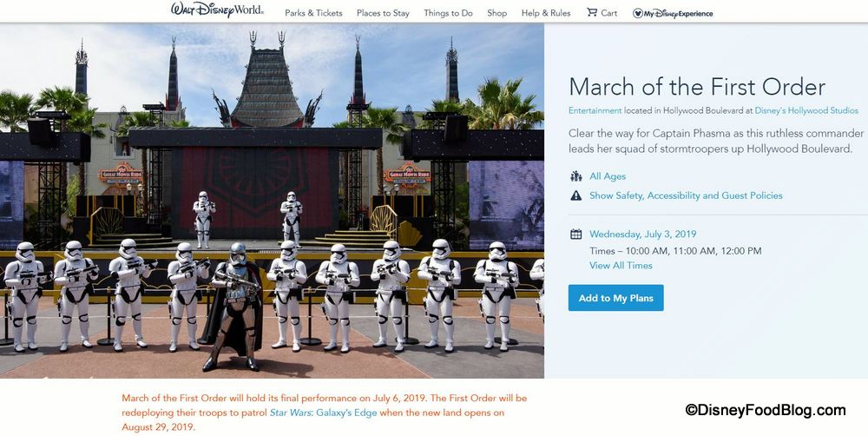Click the stormtroopers hero photo

272,200
